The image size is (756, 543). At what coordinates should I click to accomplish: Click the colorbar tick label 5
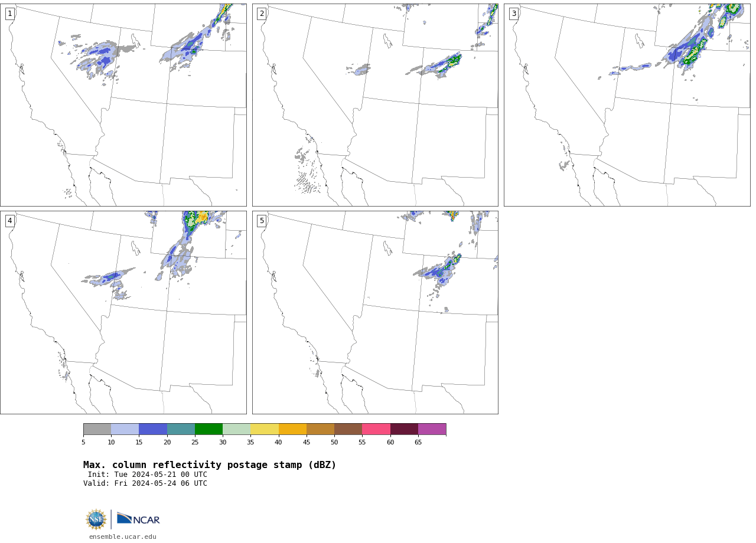tap(83, 443)
